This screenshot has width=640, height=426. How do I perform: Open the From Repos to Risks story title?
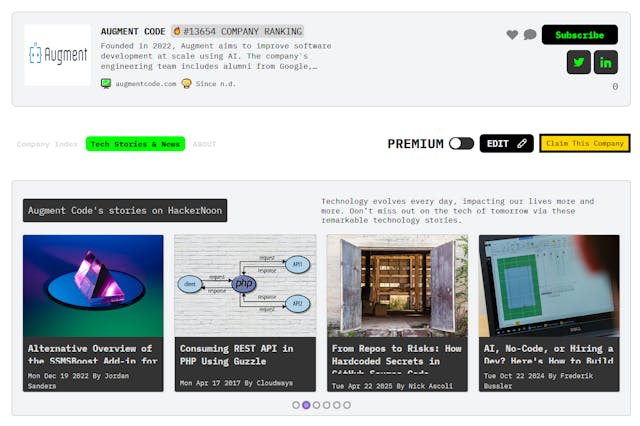(397, 359)
